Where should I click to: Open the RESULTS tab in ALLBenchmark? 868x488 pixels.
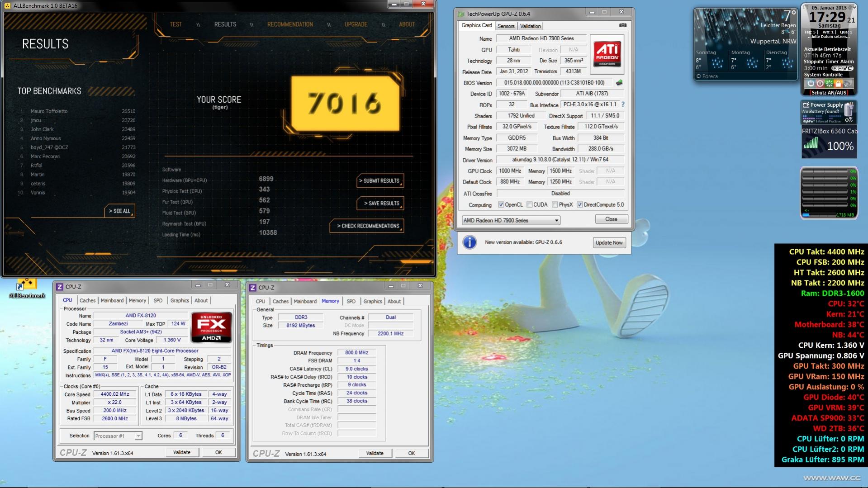[x=225, y=24]
